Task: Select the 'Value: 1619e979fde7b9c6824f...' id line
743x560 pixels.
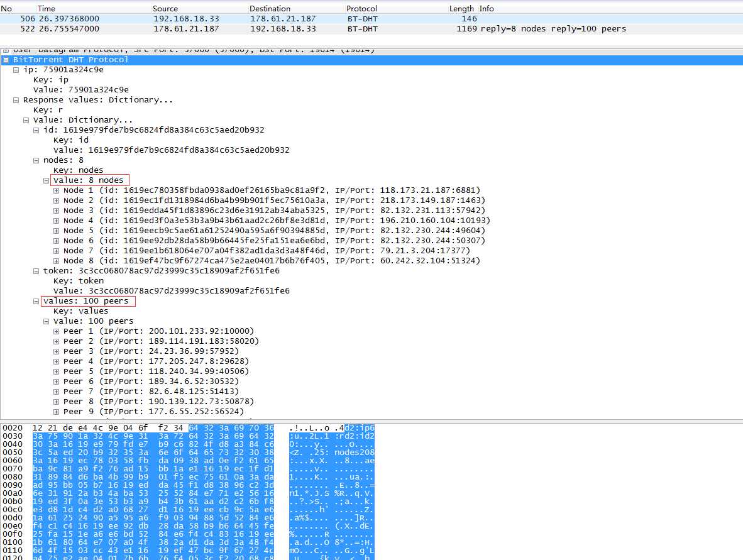Action: coord(171,150)
